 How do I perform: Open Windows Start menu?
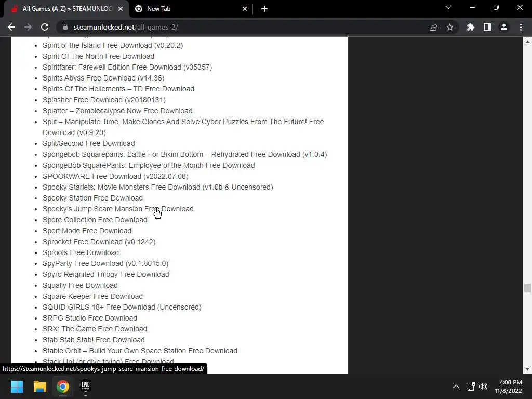click(x=17, y=387)
